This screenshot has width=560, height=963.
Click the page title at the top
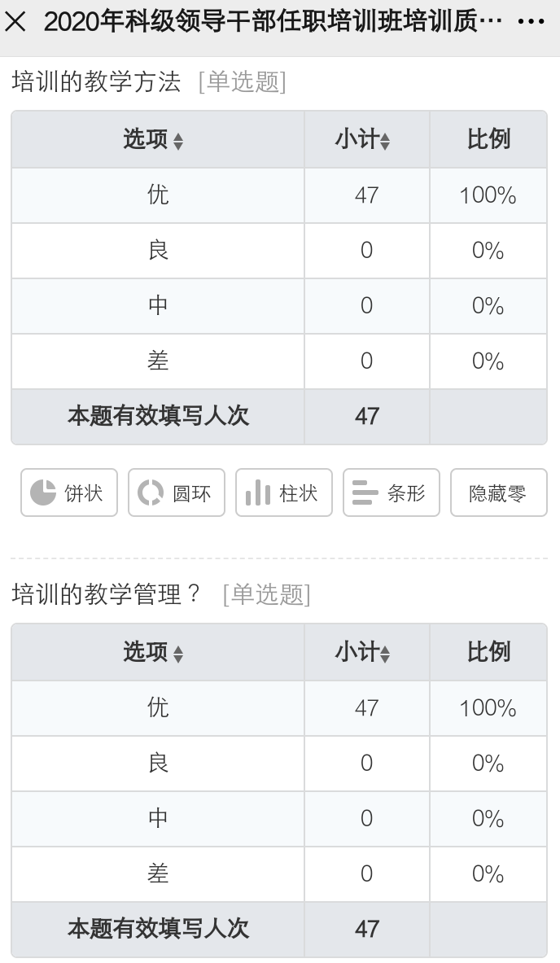pyautogui.click(x=273, y=22)
